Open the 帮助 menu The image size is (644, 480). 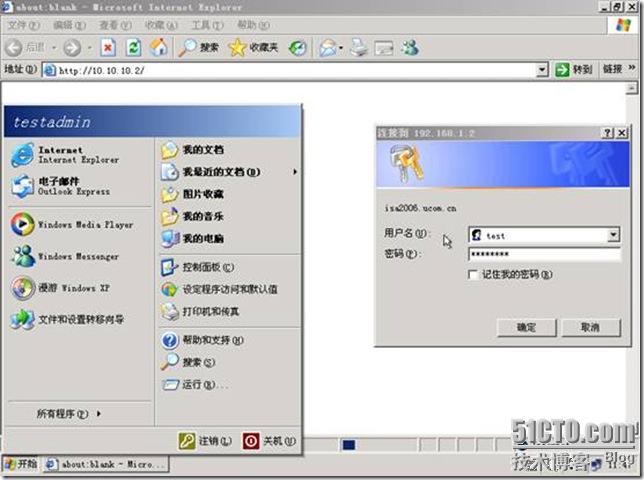pos(253,25)
